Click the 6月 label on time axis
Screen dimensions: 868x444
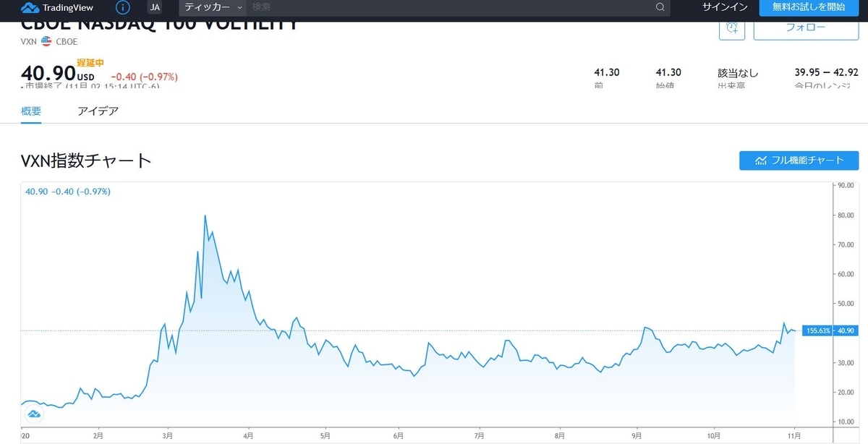pos(399,436)
